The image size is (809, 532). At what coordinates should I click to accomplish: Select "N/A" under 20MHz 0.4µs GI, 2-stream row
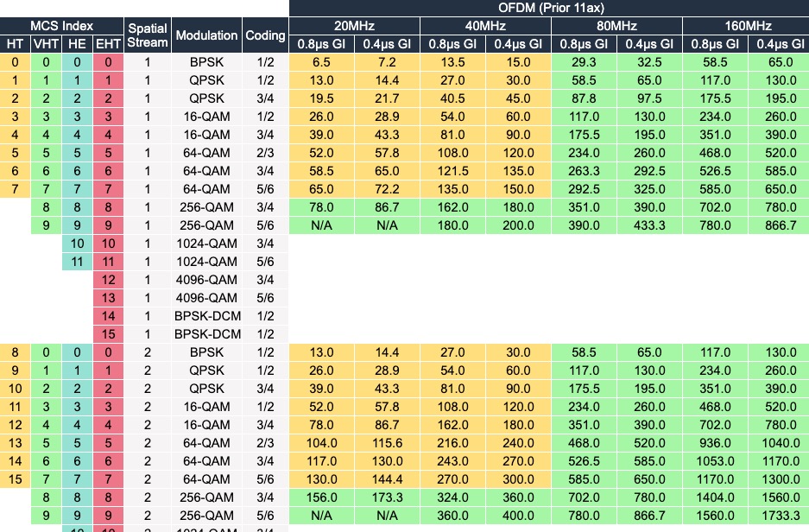387,516
